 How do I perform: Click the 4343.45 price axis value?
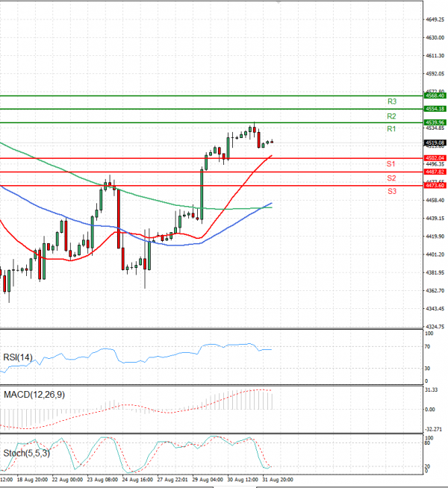[435, 309]
